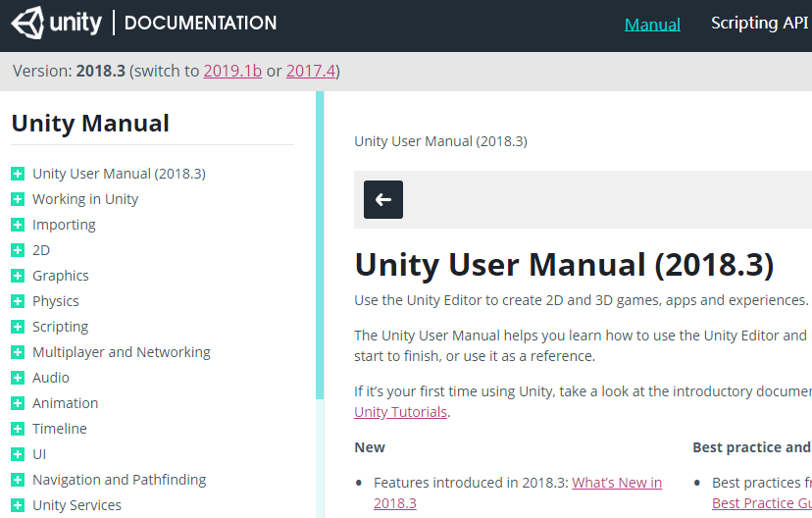Open Physics sidebar entry
The width and height of the screenshot is (812, 518).
click(56, 301)
